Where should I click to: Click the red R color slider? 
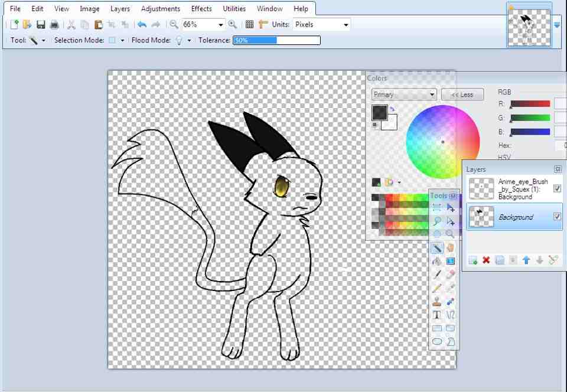tap(530, 104)
